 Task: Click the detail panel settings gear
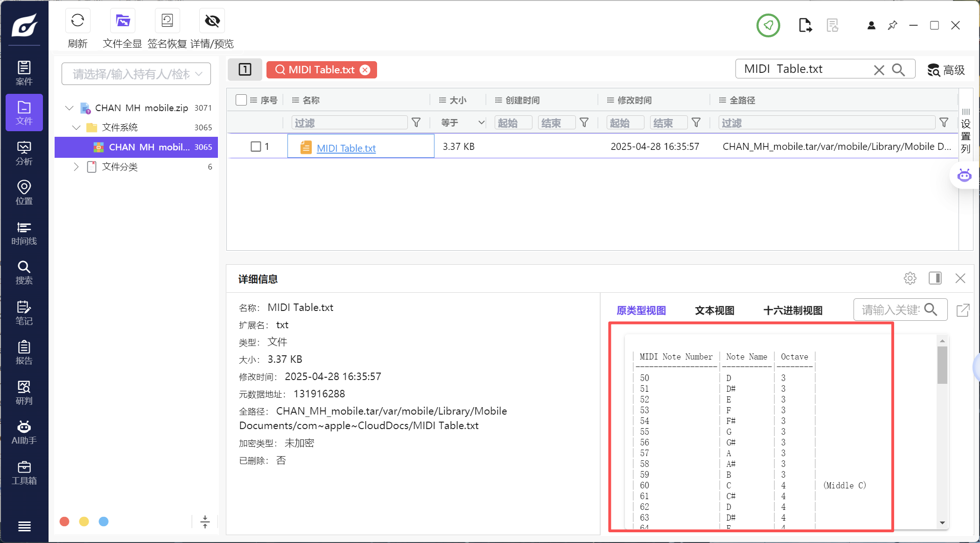pyautogui.click(x=910, y=278)
